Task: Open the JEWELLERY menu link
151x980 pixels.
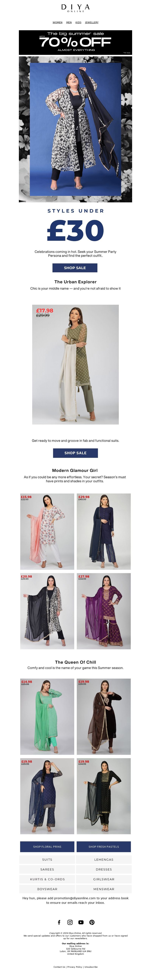Action: 92,23
